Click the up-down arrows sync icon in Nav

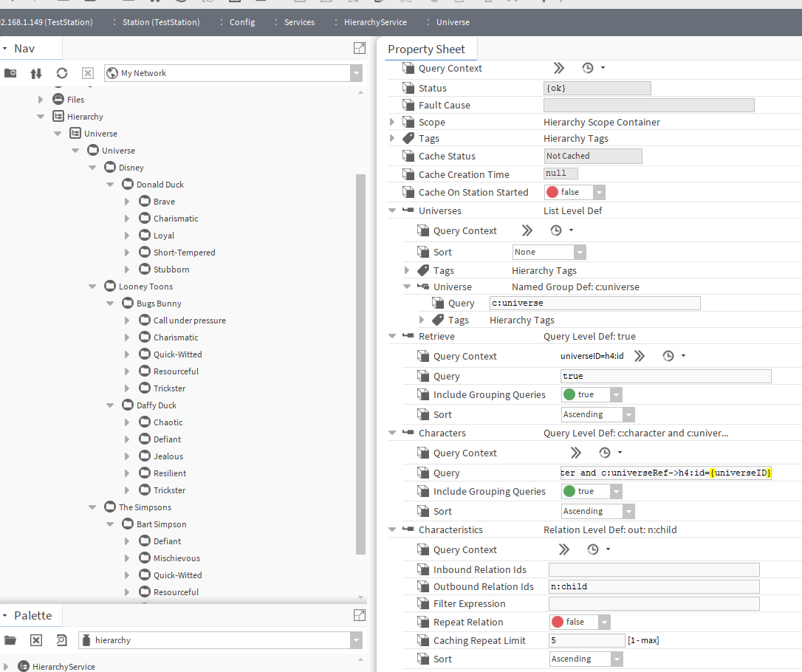[x=36, y=73]
